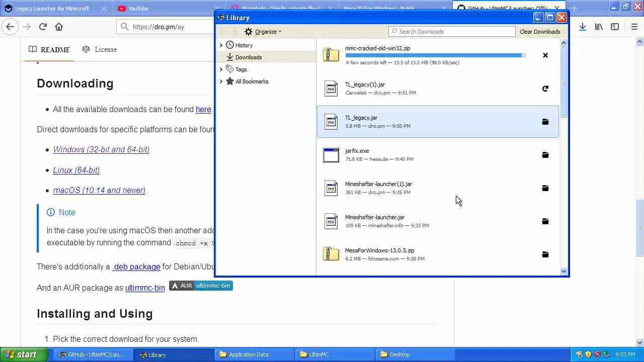Expand the Tags tree node

[221, 69]
